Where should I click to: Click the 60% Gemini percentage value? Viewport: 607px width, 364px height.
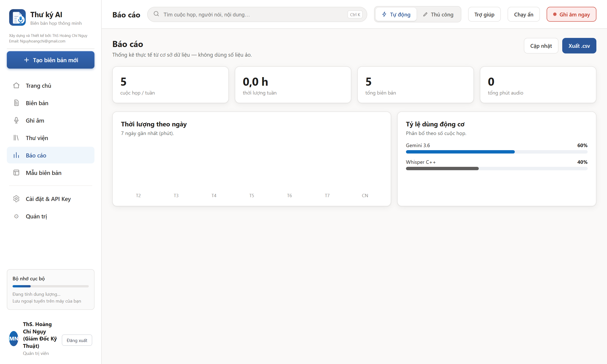tap(582, 145)
